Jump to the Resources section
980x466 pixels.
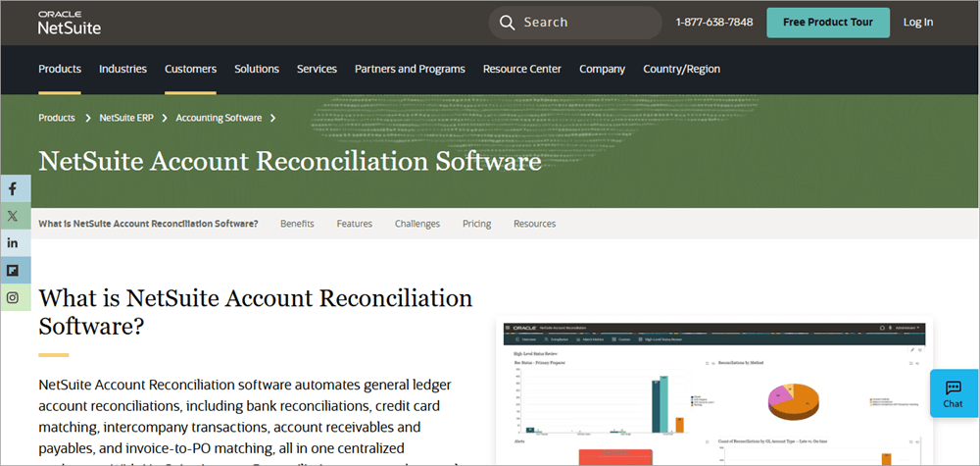(534, 224)
